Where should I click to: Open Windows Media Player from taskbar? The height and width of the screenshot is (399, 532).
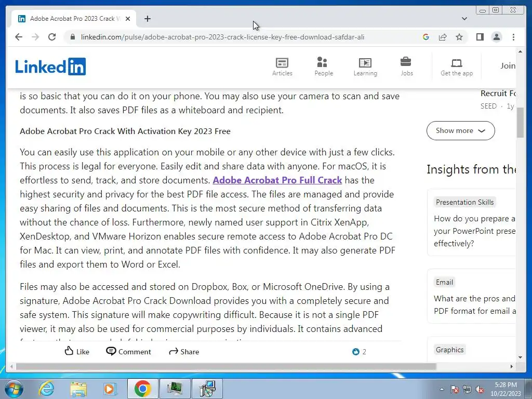(x=110, y=389)
